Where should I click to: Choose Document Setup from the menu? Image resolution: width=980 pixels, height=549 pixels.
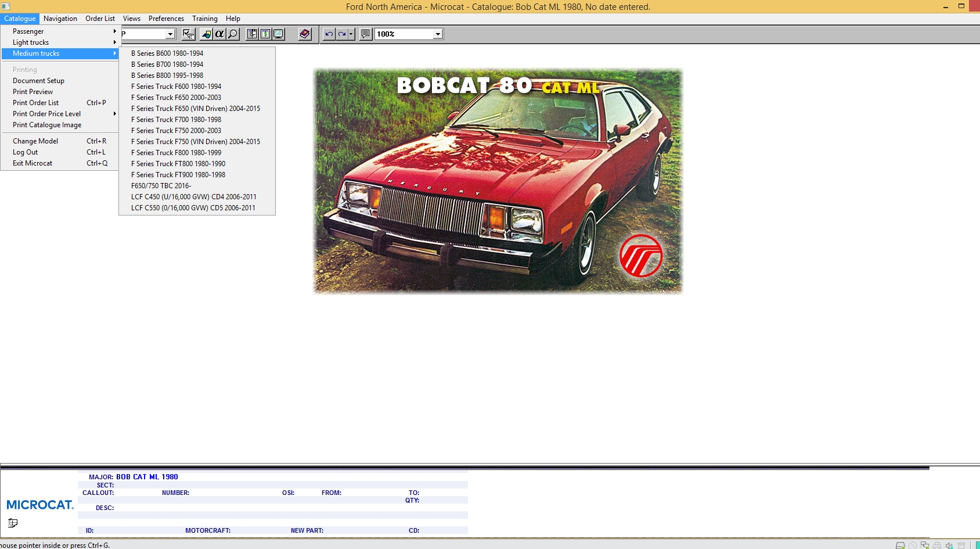(60, 81)
